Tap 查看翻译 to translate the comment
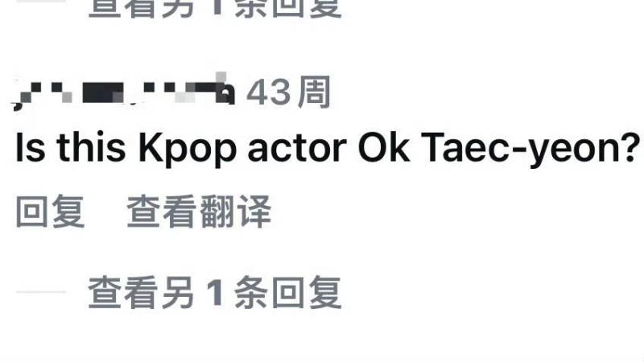 click(199, 212)
